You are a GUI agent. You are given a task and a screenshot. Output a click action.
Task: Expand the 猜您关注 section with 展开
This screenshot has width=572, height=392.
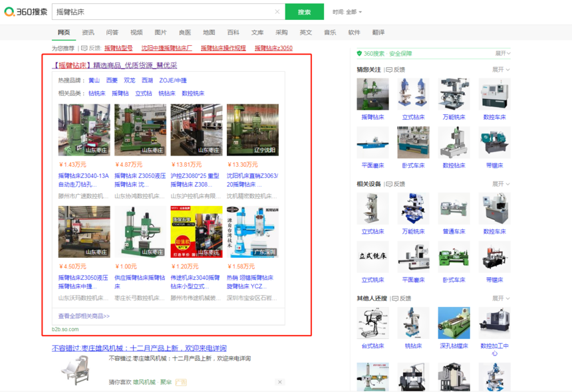(501, 70)
